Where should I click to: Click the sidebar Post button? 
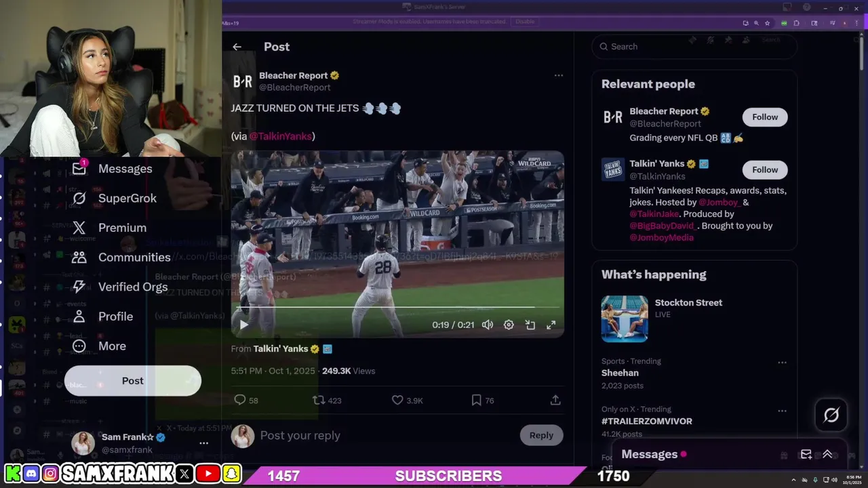coord(133,381)
